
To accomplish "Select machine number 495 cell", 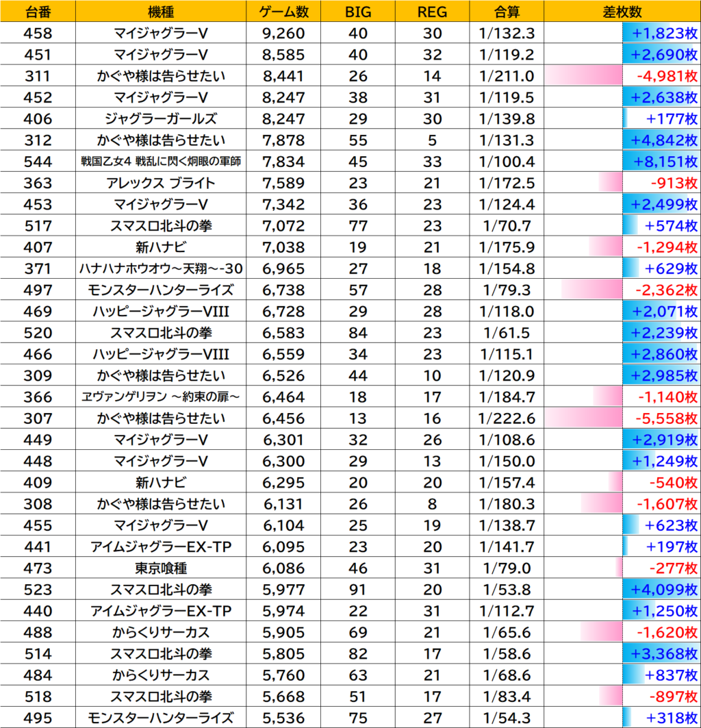I will click(38, 716).
